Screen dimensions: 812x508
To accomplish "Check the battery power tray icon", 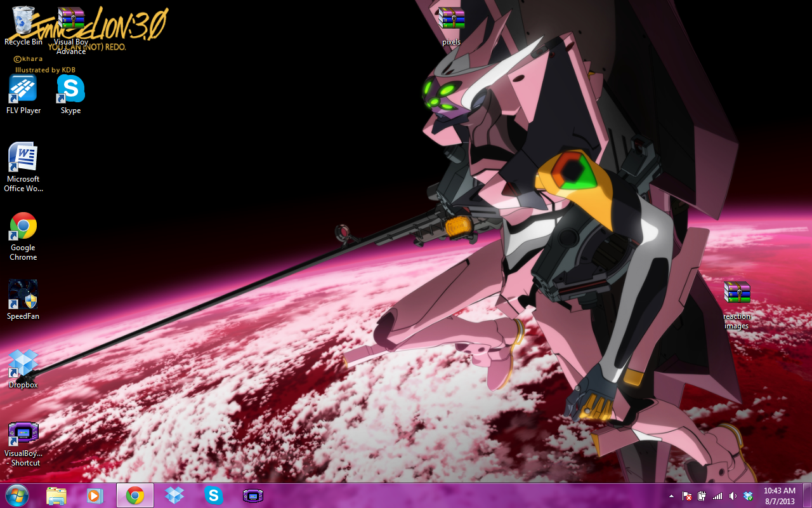I will [x=702, y=496].
